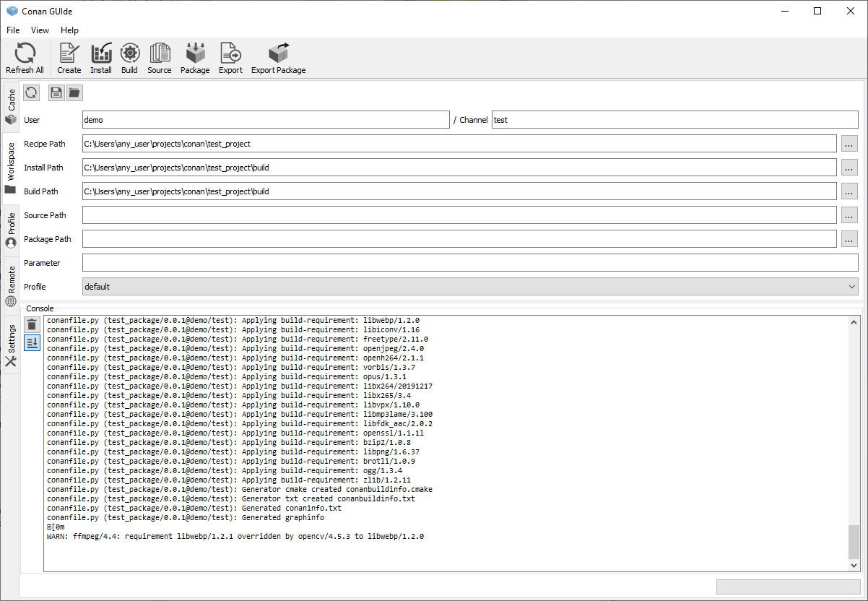
Task: Toggle console auto-scroll button
Action: coord(32,342)
